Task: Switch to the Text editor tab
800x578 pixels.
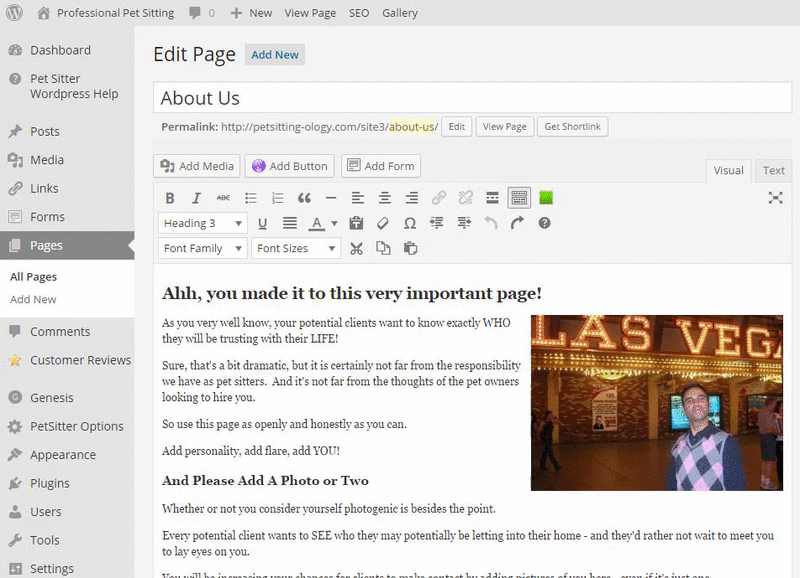Action: [773, 170]
